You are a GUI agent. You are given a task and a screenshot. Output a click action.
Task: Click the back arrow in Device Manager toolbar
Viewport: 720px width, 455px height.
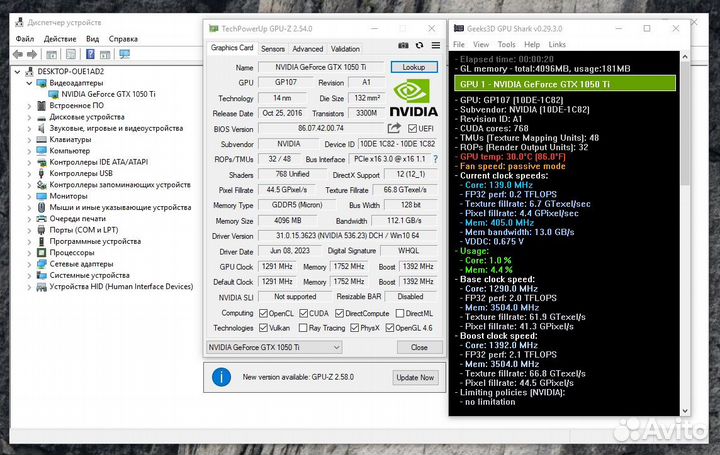tap(18, 55)
